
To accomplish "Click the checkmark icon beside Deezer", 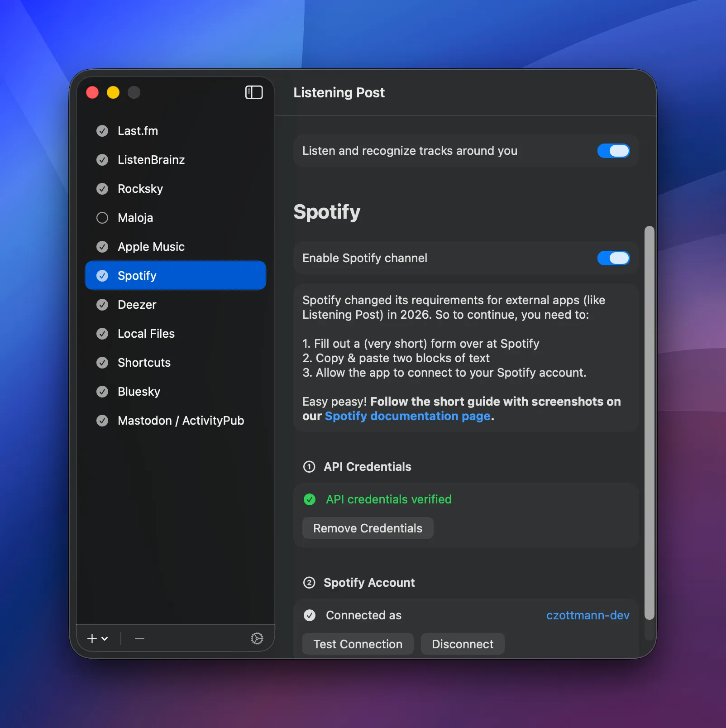I will click(x=102, y=305).
